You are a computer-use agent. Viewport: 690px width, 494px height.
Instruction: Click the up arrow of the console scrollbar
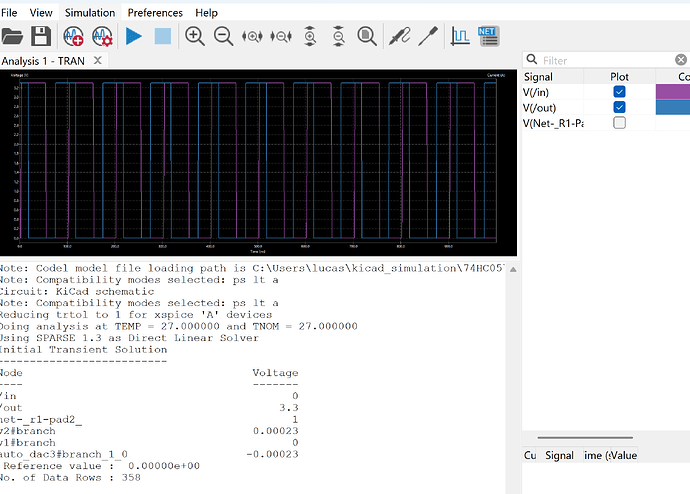[513, 269]
